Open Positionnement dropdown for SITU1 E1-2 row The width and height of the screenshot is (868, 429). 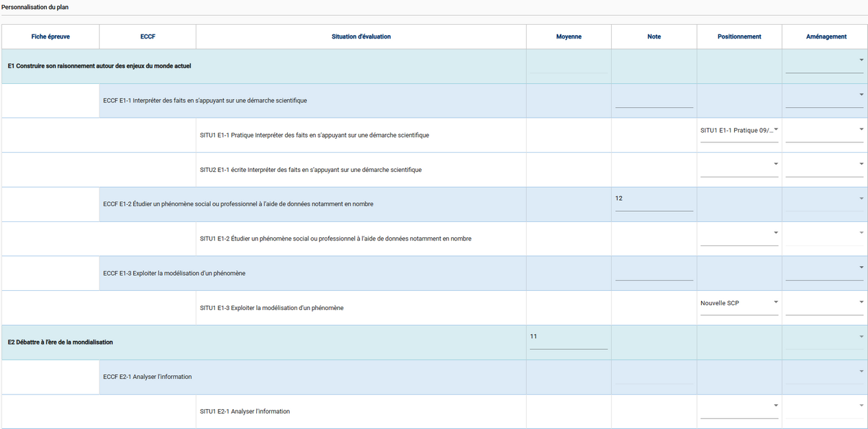point(739,234)
